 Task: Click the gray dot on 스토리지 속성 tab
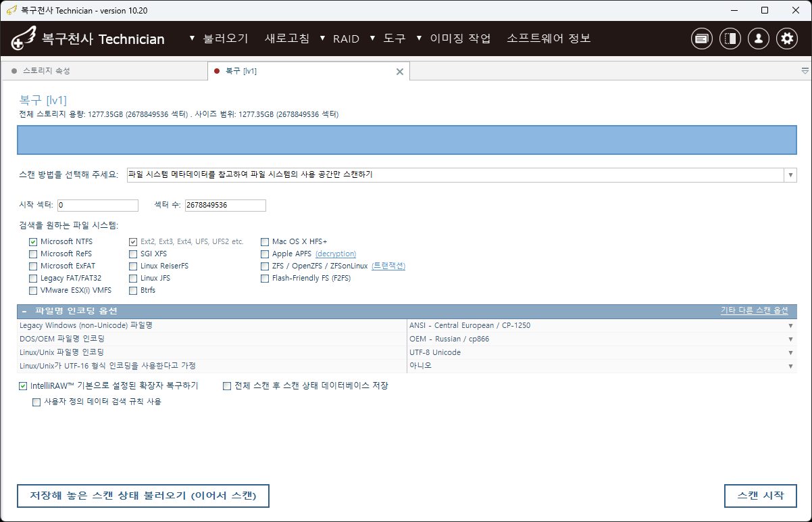tap(14, 70)
